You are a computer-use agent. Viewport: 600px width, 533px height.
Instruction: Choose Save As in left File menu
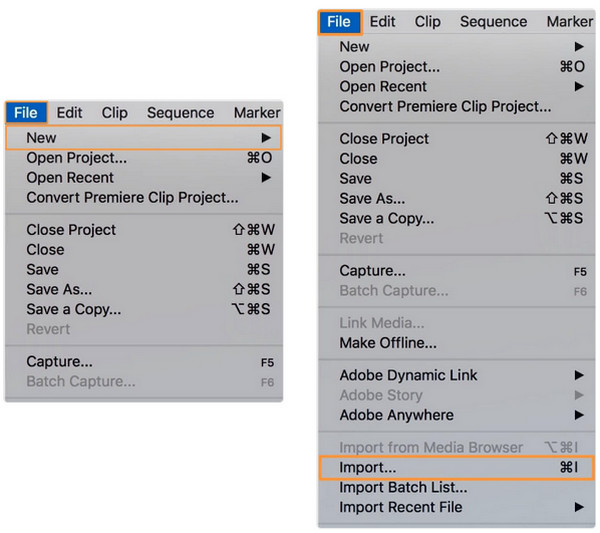point(144,289)
